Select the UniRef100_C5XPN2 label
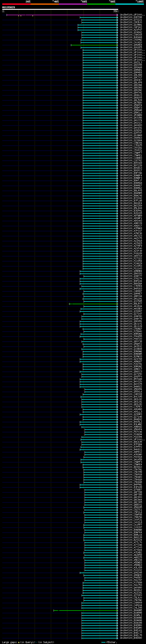The image size is (146, 644). pyautogui.click(x=131, y=40)
